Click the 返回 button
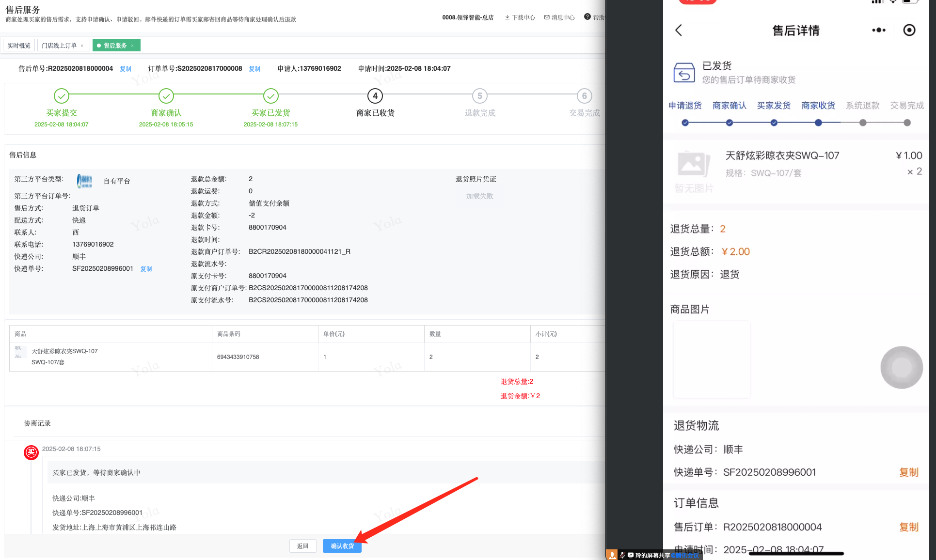 pyautogui.click(x=302, y=546)
